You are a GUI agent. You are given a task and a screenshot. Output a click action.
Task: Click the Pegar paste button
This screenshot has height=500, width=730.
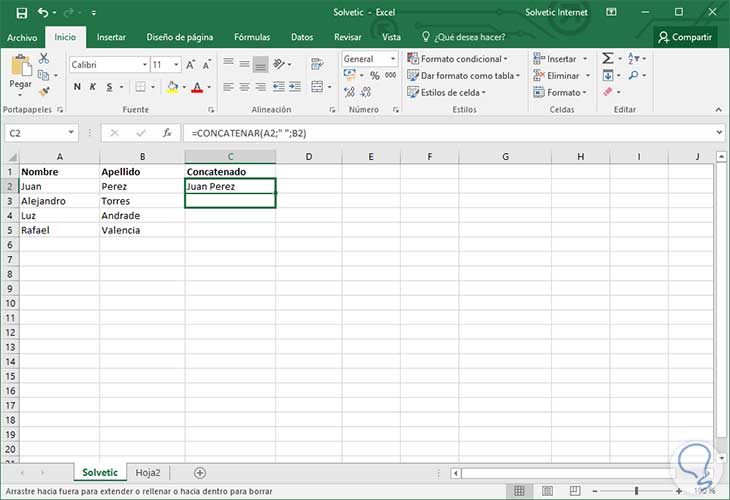20,74
